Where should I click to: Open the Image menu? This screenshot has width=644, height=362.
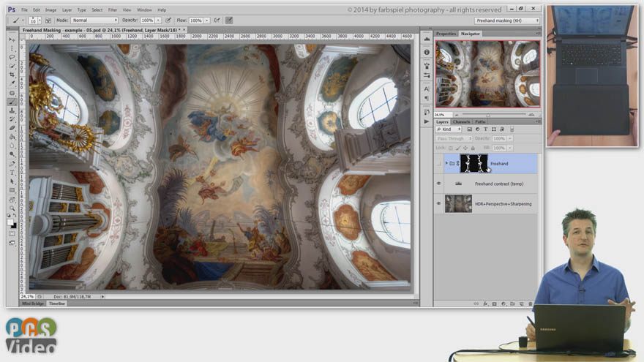coord(51,10)
